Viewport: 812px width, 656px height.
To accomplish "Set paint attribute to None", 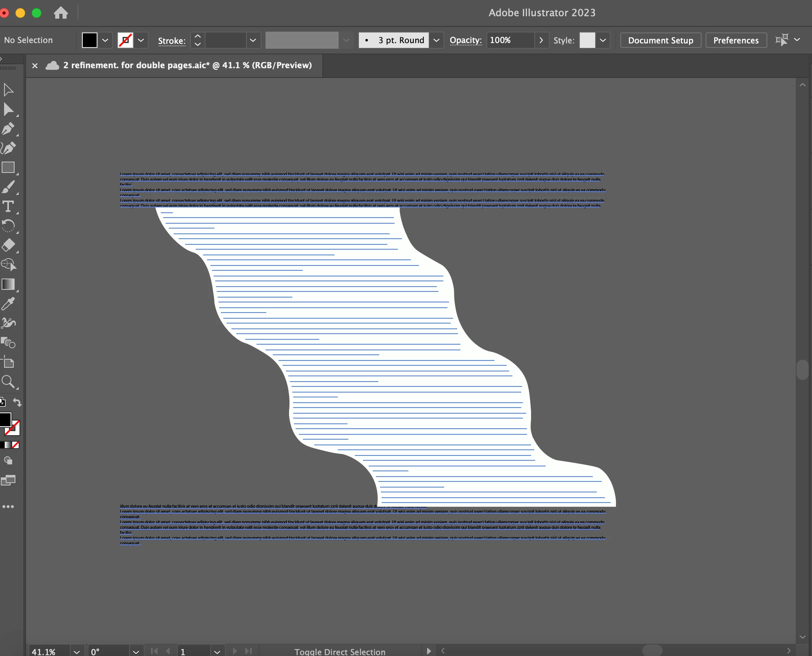I will (x=15, y=445).
